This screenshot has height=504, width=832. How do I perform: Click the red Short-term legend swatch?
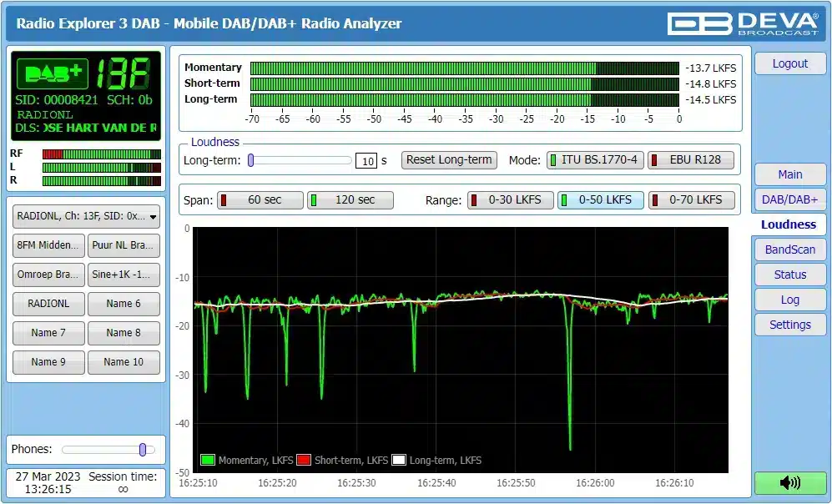coord(305,460)
